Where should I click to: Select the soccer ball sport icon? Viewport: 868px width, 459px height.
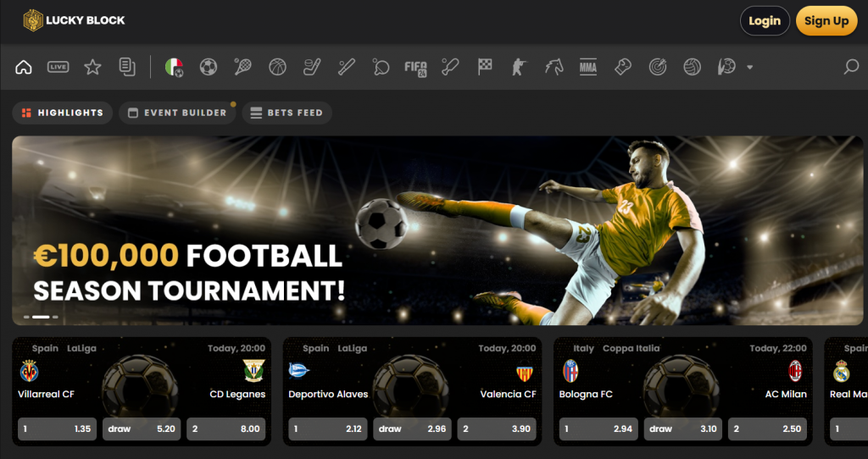pos(209,68)
